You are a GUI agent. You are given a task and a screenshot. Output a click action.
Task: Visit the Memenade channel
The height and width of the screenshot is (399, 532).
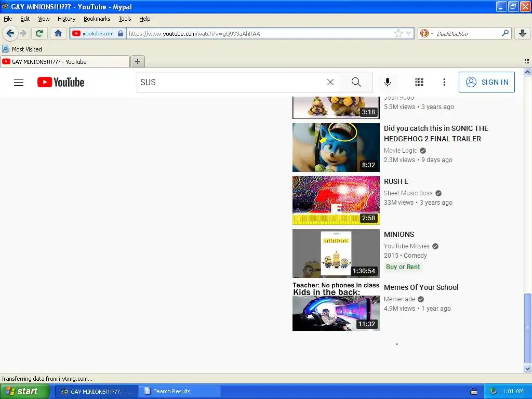click(x=400, y=299)
